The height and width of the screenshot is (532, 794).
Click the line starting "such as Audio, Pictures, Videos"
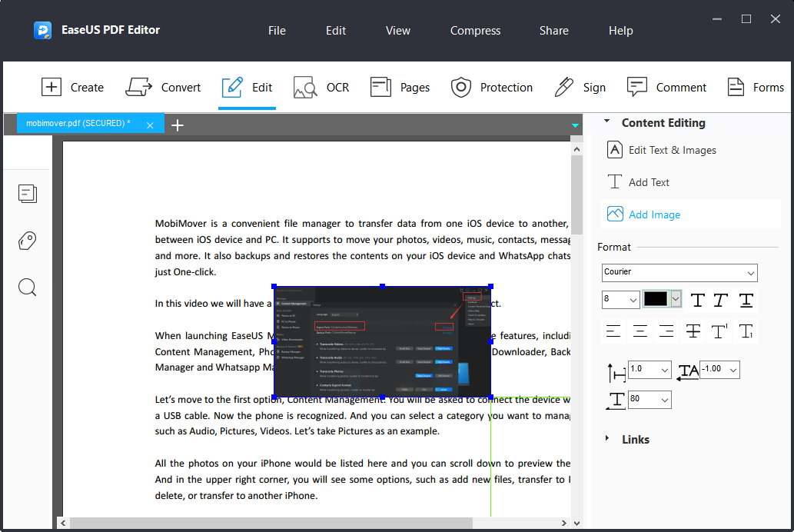coord(297,431)
